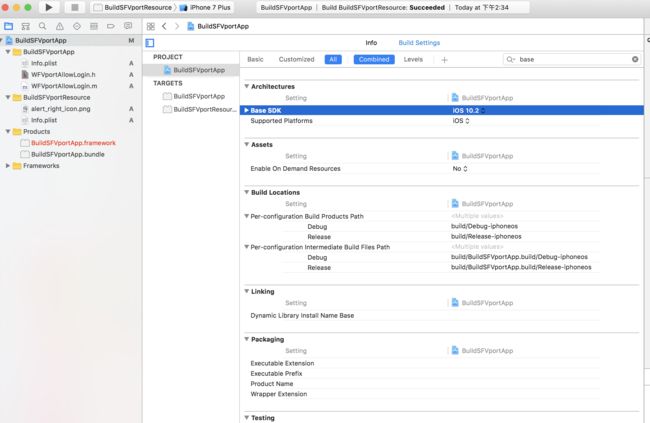Screen dimensions: 650x423
Task: Add a build setting with the plus icon
Action: pyautogui.click(x=444, y=60)
